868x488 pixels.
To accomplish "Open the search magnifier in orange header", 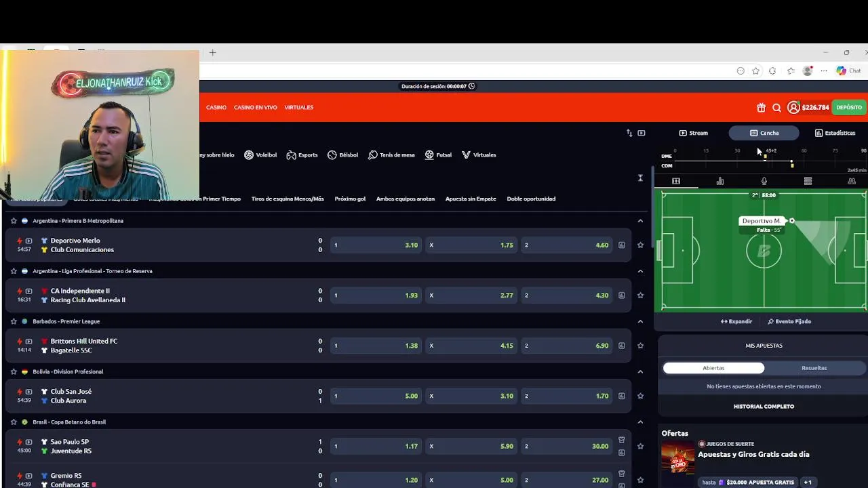I will pyautogui.click(x=776, y=107).
